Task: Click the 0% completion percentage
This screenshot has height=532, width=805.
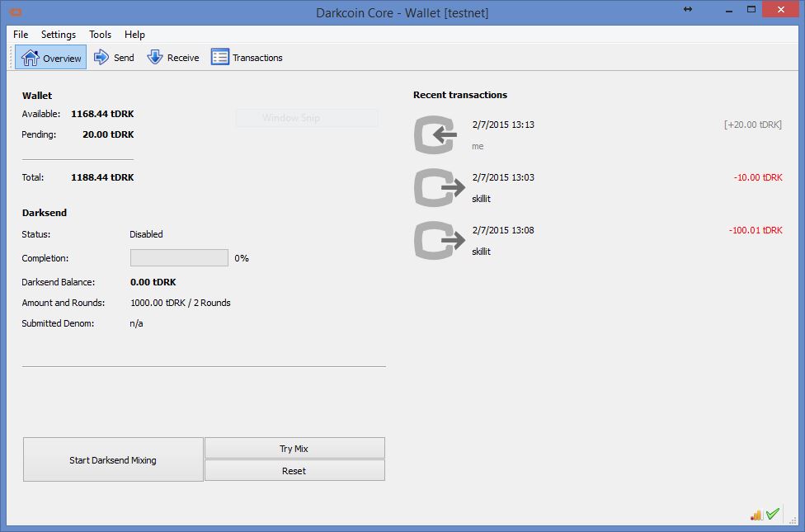Action: tap(242, 258)
